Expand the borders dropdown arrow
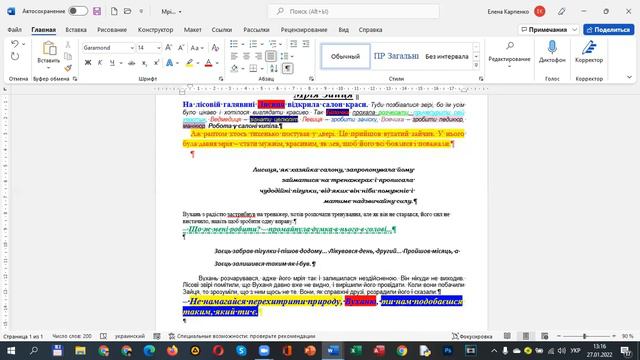Image resolution: width=640 pixels, height=360 pixels. click(x=261, y=69)
